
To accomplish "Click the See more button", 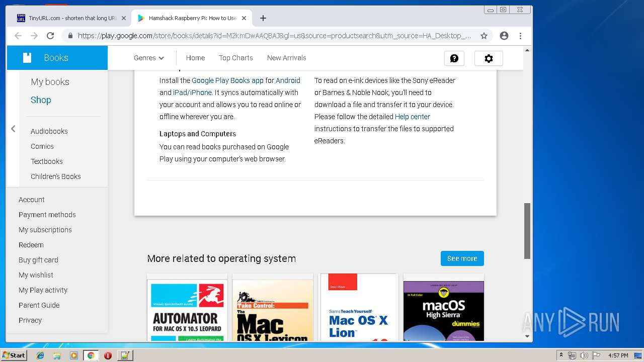I will tap(462, 258).
